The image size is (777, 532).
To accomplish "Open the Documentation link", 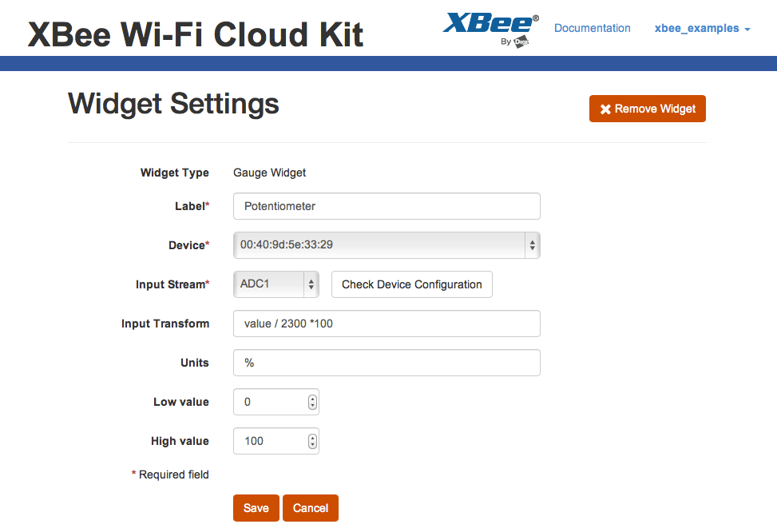I will (593, 28).
